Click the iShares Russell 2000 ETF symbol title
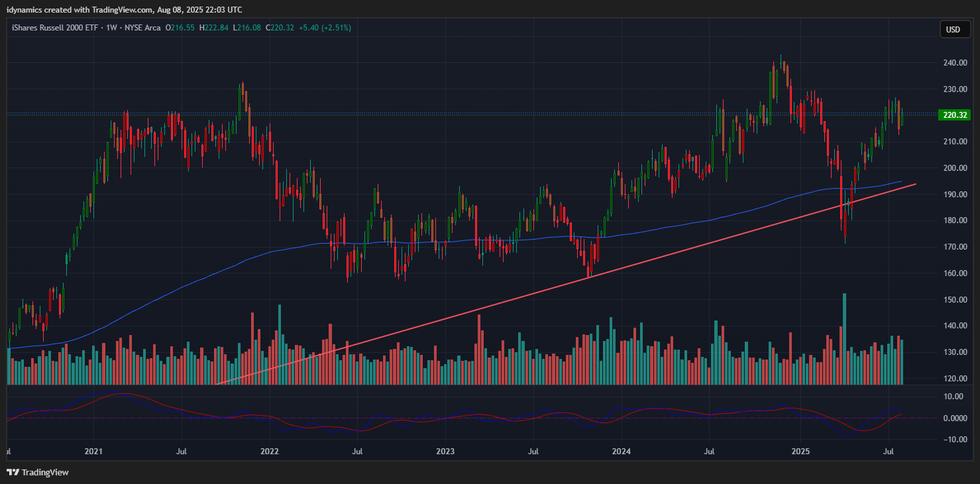Screen dimensions: 980x484 55,28
